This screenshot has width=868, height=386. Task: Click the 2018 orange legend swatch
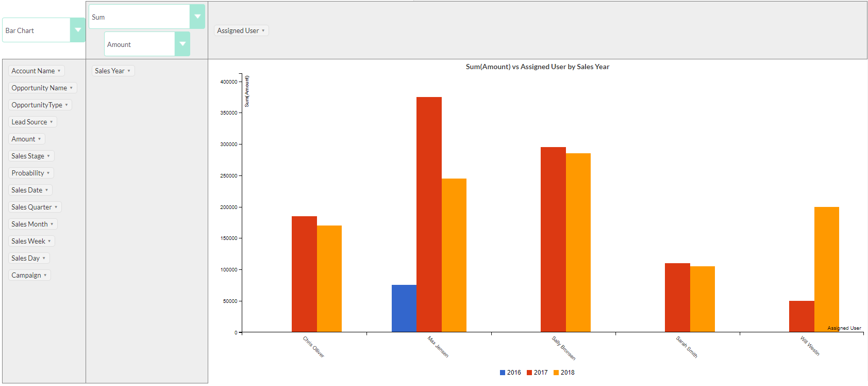556,373
